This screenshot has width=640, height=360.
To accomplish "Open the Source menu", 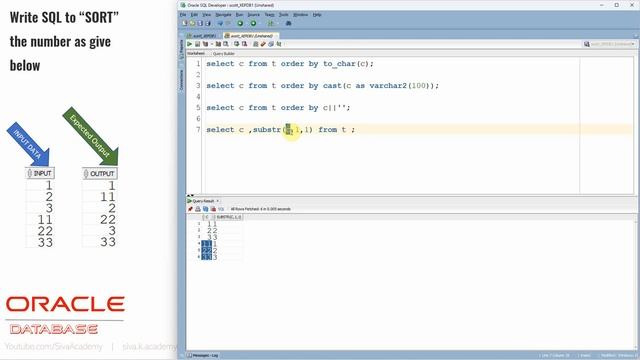I will point(253,15).
